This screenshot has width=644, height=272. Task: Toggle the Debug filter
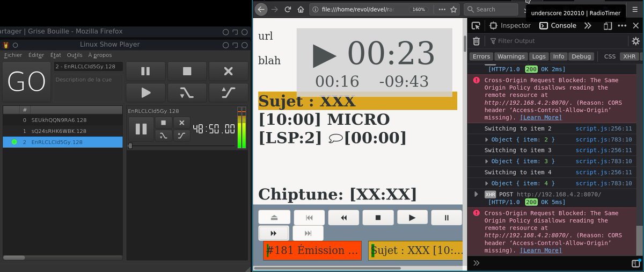coord(581,56)
